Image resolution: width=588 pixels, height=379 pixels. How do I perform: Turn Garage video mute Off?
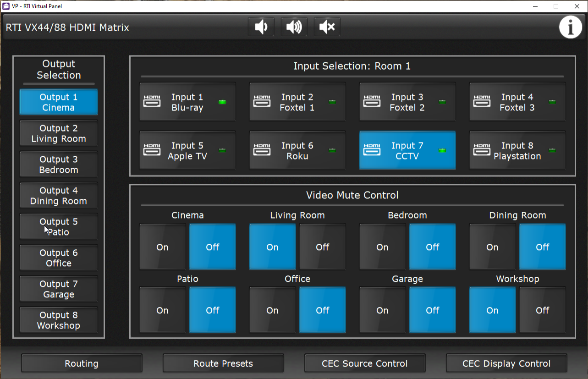(433, 310)
